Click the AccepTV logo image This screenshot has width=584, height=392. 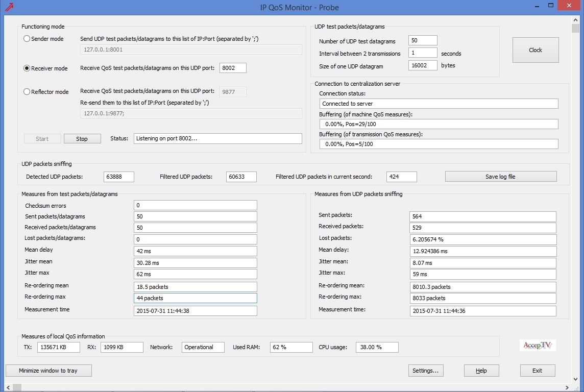click(x=537, y=345)
